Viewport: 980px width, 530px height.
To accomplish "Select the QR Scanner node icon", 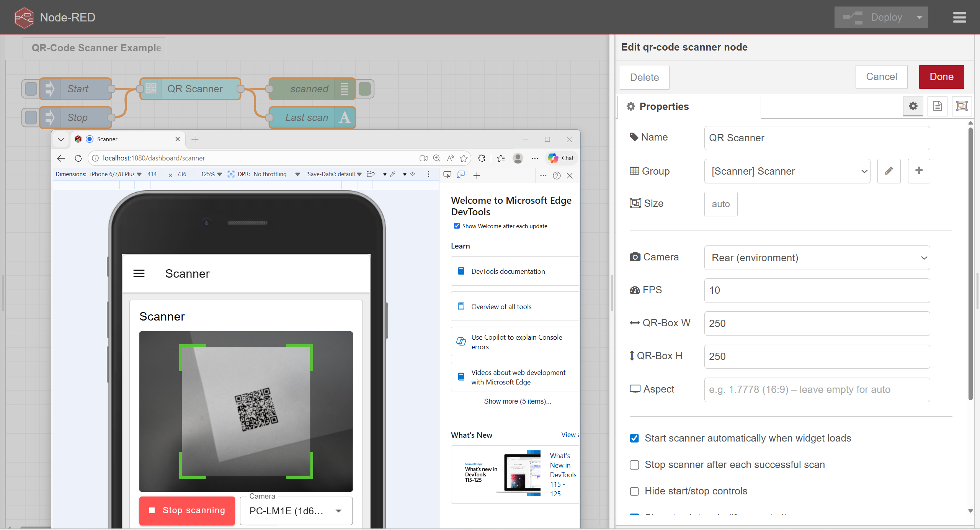I will pos(151,89).
